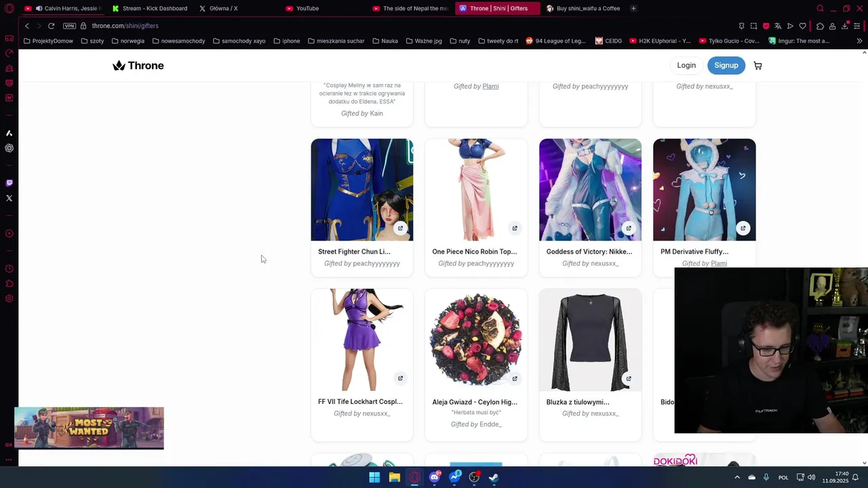Go back to the previous page

tap(27, 26)
